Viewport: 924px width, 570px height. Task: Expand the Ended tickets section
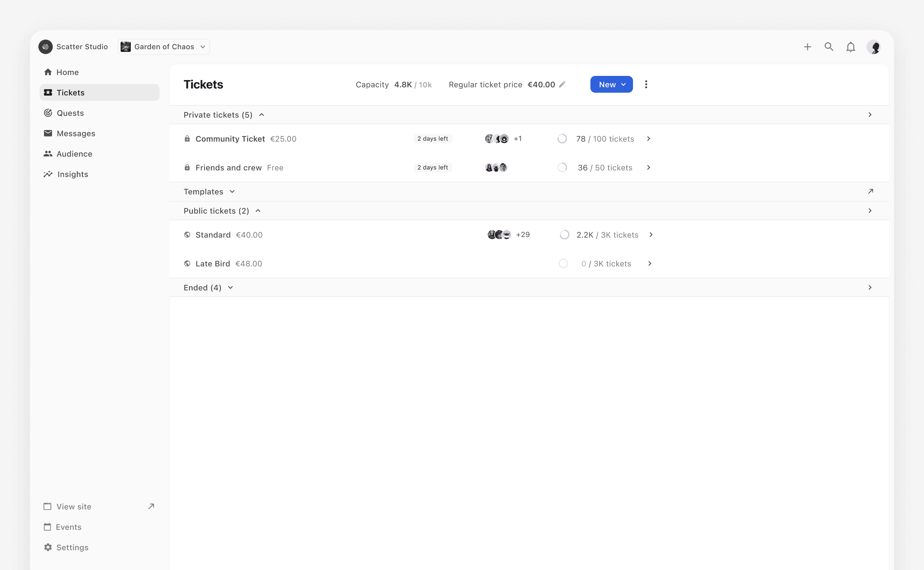click(230, 288)
